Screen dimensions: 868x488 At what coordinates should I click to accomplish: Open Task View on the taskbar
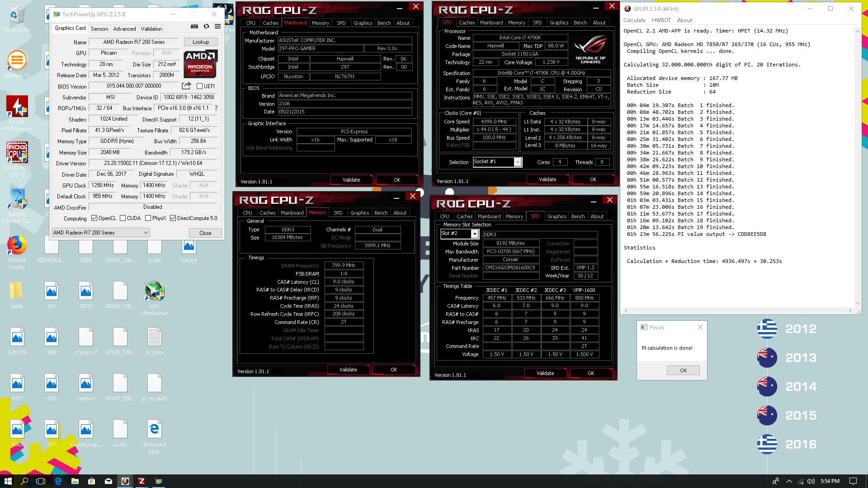pos(41,481)
